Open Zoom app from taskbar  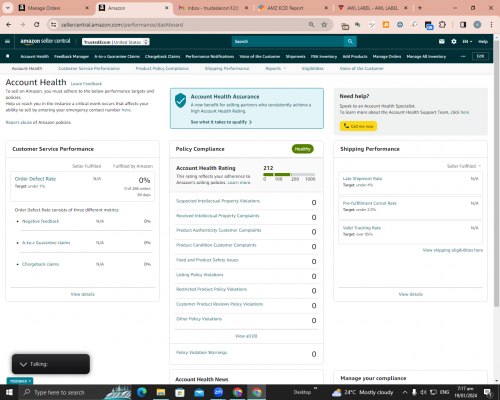coord(218,392)
